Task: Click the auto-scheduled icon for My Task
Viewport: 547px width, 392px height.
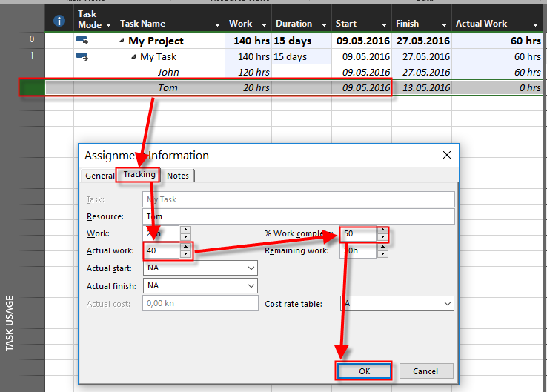Action: (x=82, y=56)
